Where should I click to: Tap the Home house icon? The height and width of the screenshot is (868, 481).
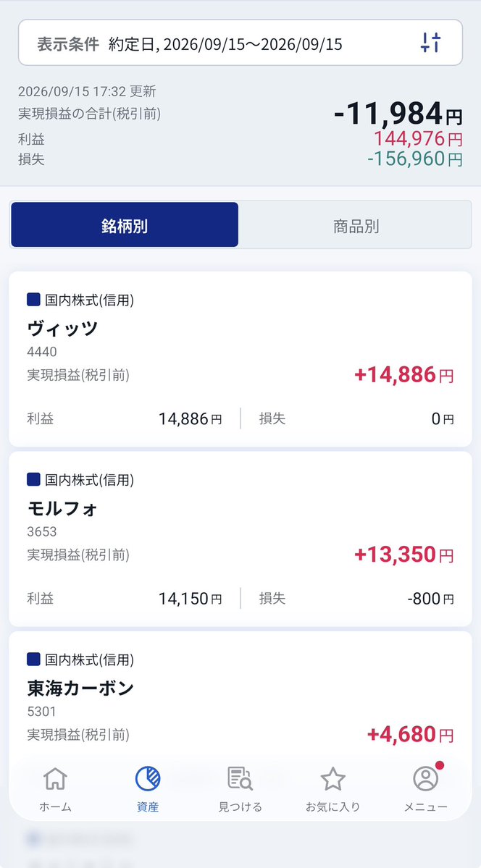pos(55,779)
